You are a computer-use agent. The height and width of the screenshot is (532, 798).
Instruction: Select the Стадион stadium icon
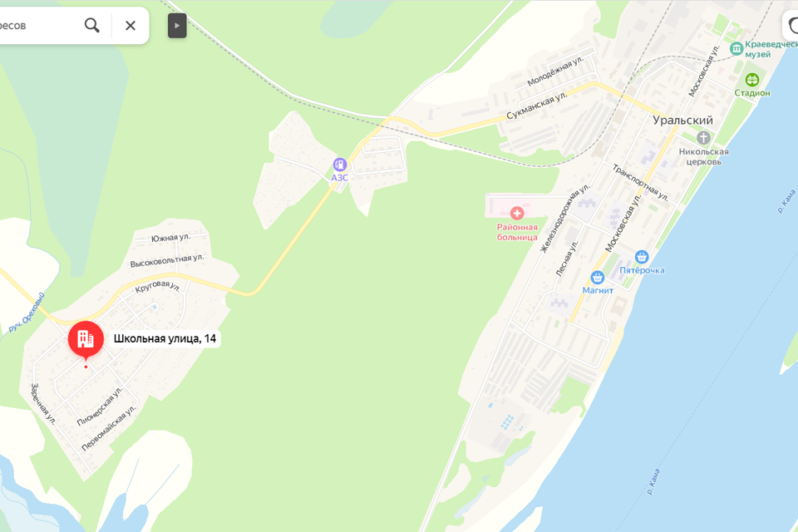click(751, 80)
